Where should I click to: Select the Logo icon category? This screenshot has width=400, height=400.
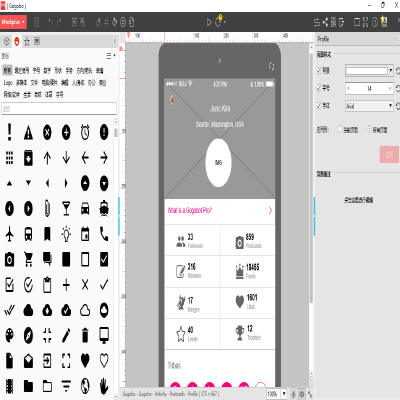[8, 83]
